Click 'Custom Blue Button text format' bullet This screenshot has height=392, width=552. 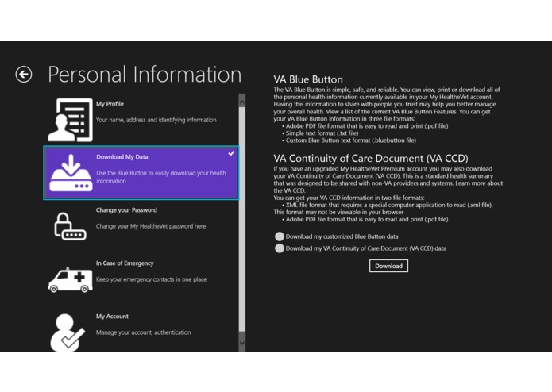point(349,140)
